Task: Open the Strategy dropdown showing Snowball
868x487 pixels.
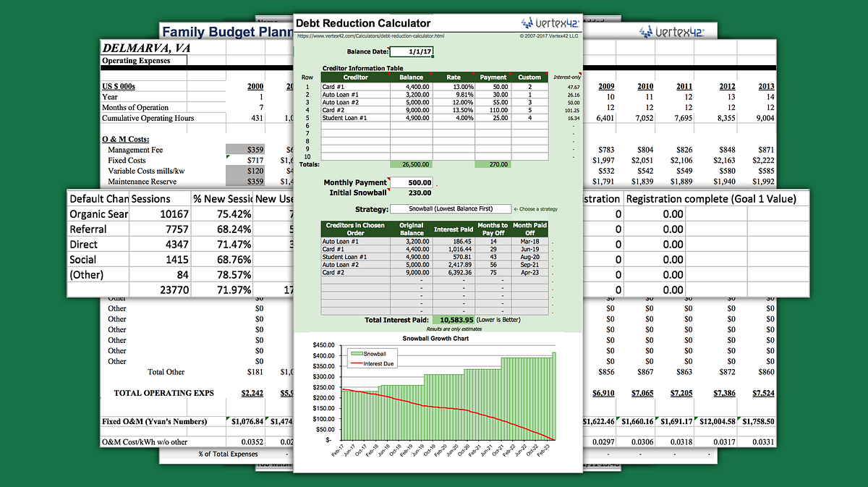Action: (450, 209)
